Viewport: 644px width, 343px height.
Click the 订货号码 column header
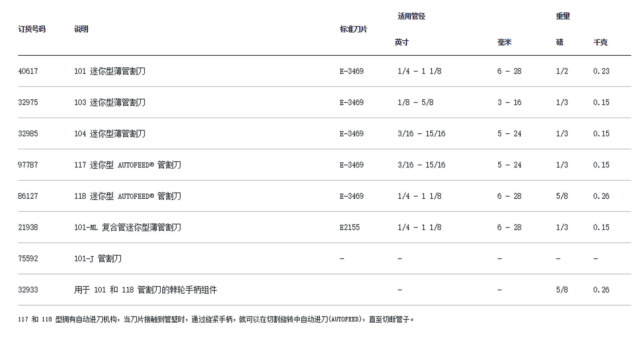point(32,29)
